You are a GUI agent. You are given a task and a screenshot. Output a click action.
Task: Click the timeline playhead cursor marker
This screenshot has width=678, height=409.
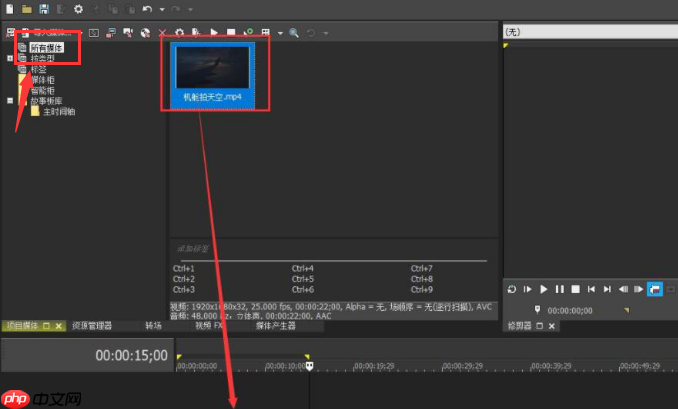(310, 366)
